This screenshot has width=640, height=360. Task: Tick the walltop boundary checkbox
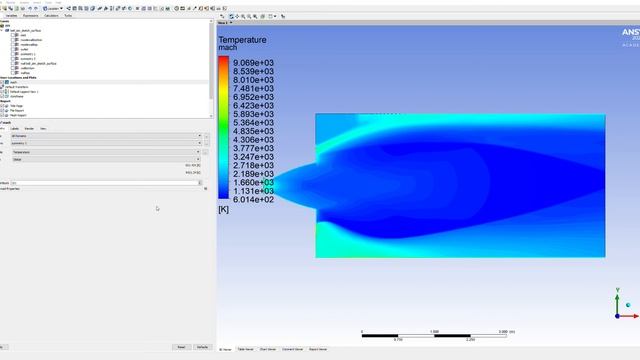(13, 73)
